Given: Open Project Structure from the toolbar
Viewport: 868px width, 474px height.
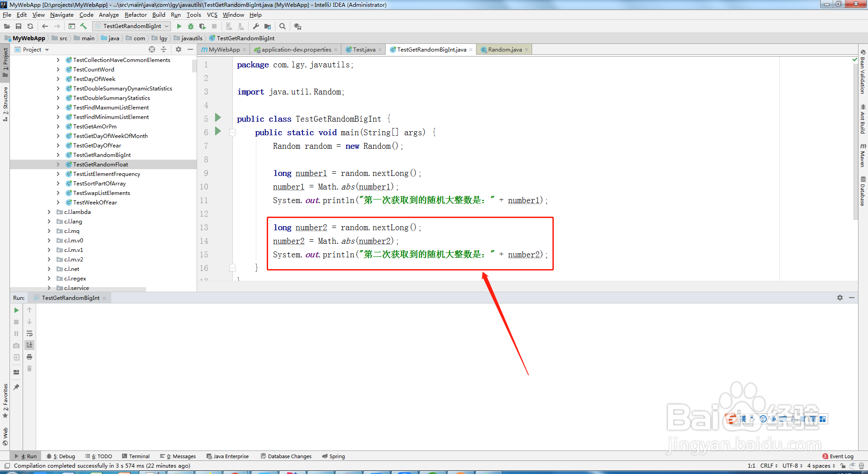Looking at the screenshot, I should click(268, 26).
